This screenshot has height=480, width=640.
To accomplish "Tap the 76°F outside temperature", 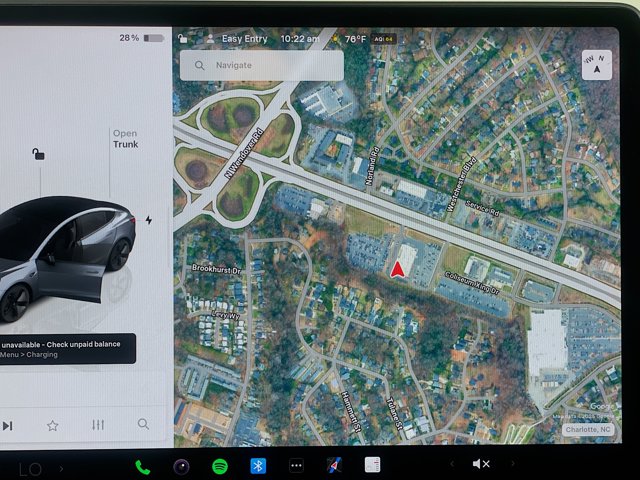I will pos(355,39).
